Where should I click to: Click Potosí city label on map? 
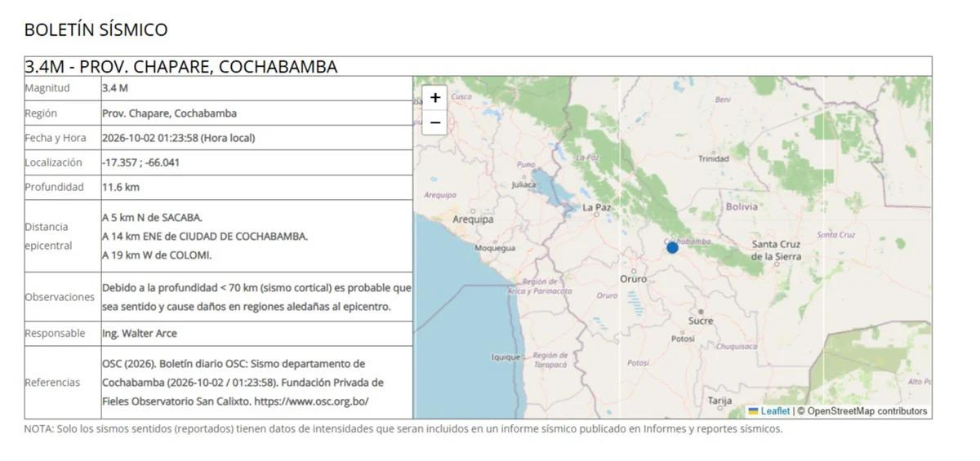(x=683, y=339)
